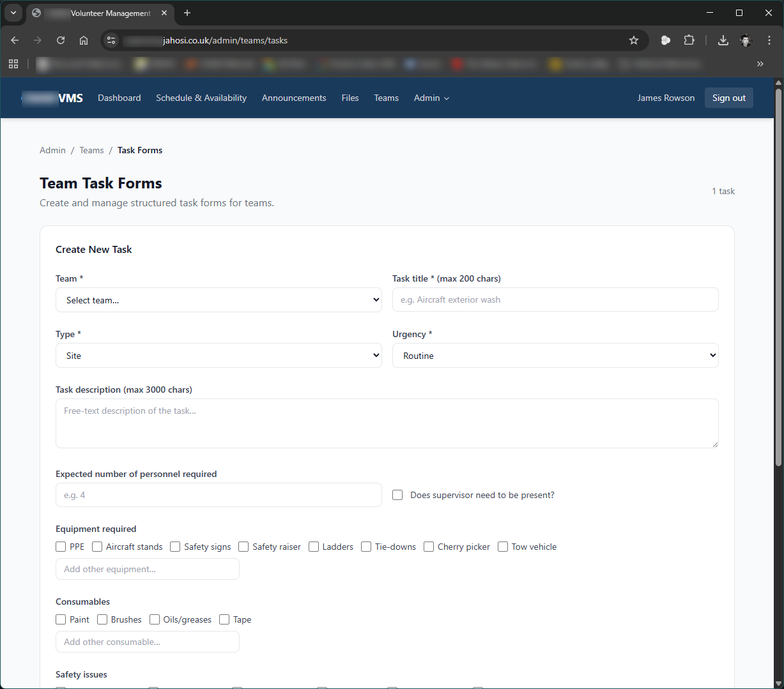Show more bookmarks chevron
Screen dimensions: 784x689
tap(760, 64)
